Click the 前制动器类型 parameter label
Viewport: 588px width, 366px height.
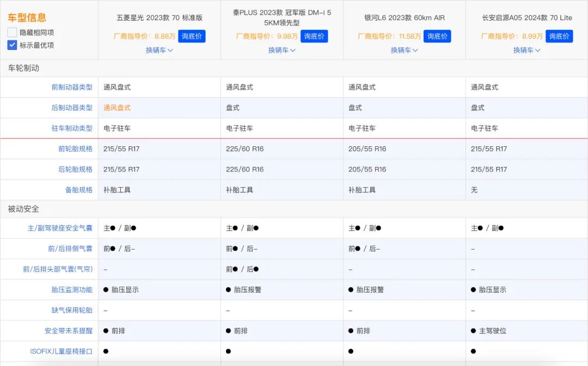72,88
